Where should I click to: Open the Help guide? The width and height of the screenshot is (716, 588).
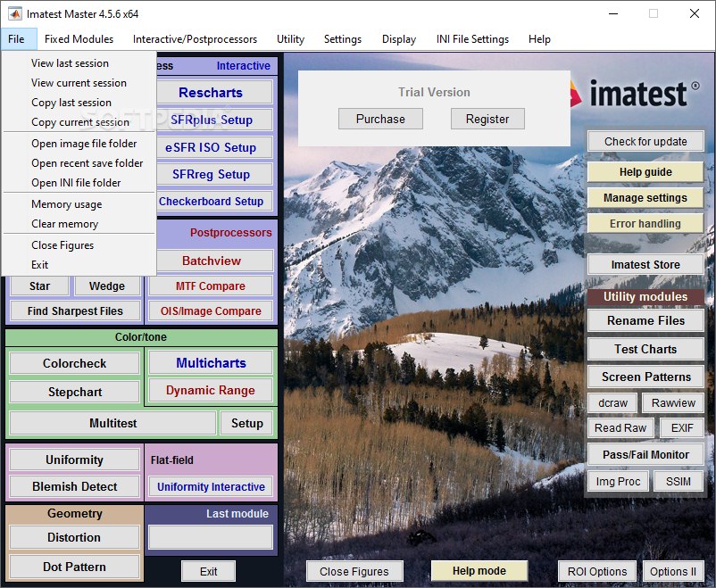point(645,172)
